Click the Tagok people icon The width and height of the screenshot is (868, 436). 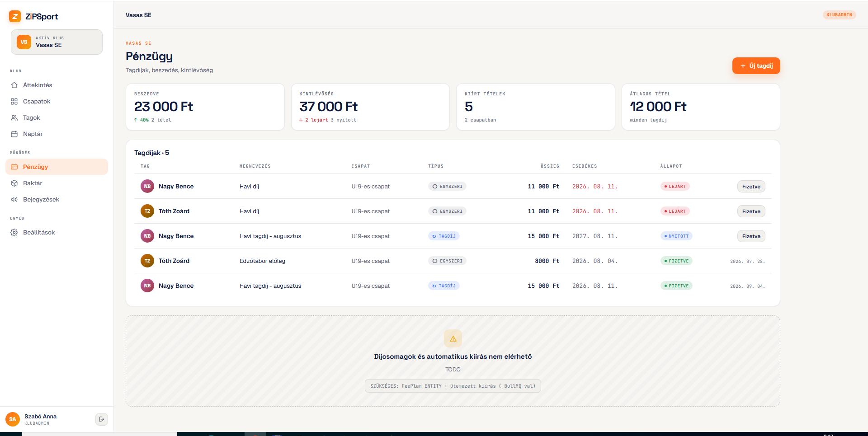(14, 117)
